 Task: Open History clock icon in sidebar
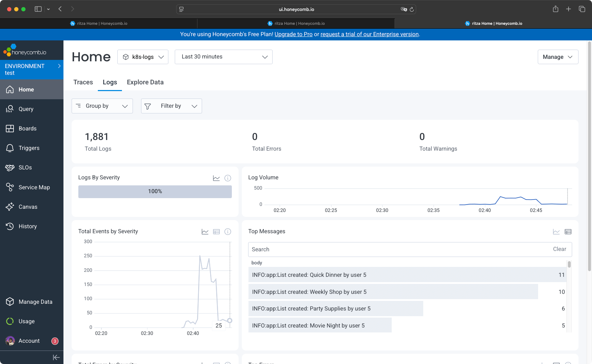[10, 226]
